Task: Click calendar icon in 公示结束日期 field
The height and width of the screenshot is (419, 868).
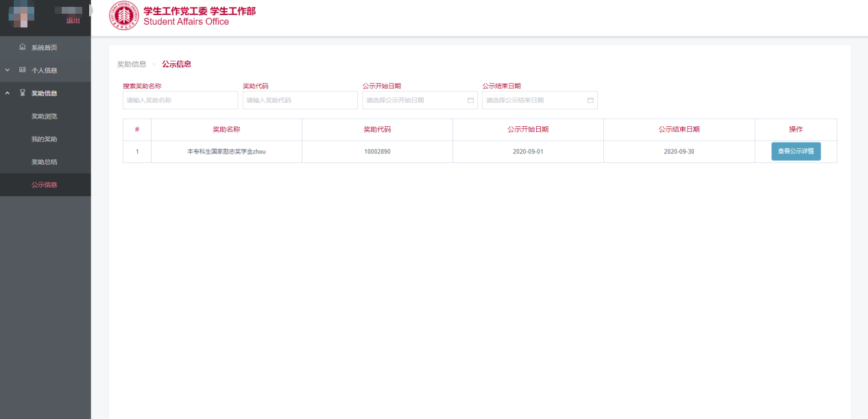Action: click(590, 100)
